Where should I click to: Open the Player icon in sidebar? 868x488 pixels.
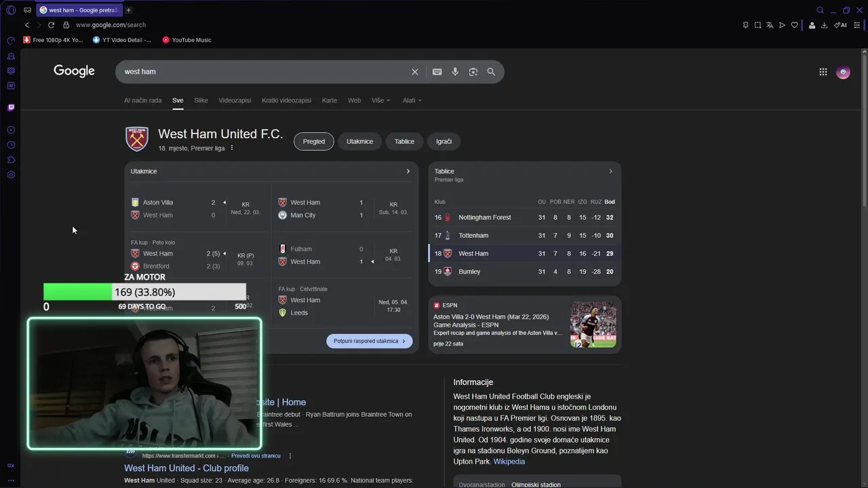11,130
